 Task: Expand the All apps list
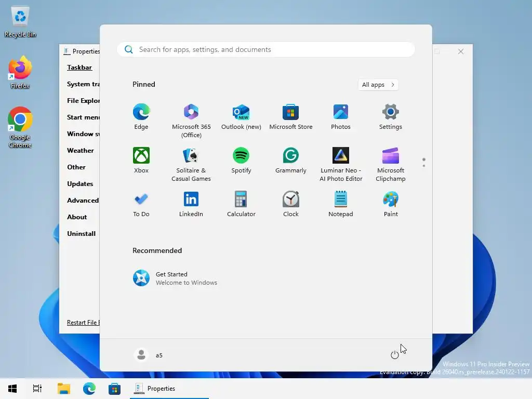pos(378,85)
